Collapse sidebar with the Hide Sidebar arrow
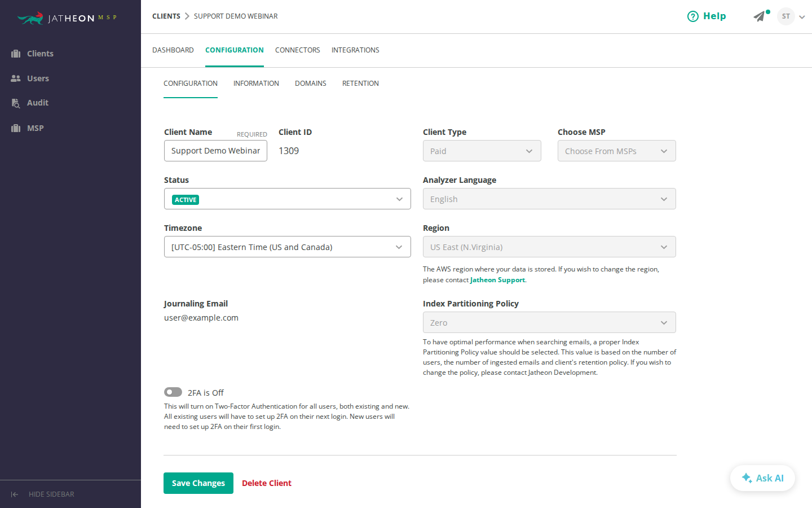This screenshot has height=508, width=812. tap(15, 494)
